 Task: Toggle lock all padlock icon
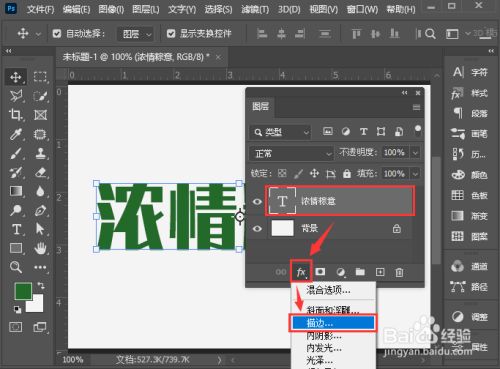[x=347, y=173]
